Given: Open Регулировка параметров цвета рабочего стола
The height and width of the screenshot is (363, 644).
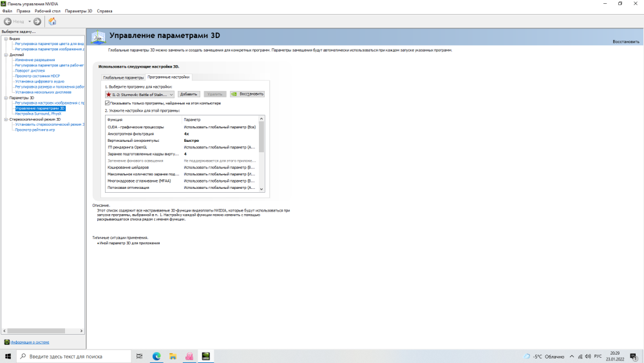Looking at the screenshot, I should (x=50, y=65).
